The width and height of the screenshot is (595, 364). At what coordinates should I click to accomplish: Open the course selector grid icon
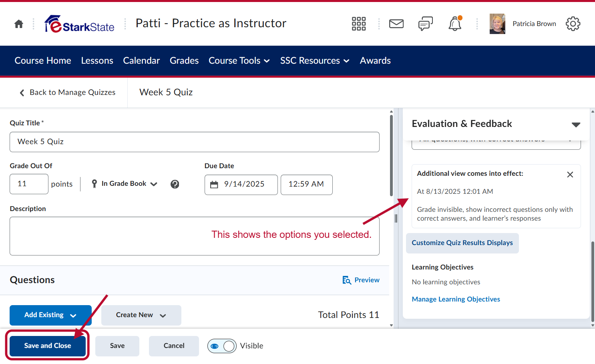pos(359,24)
